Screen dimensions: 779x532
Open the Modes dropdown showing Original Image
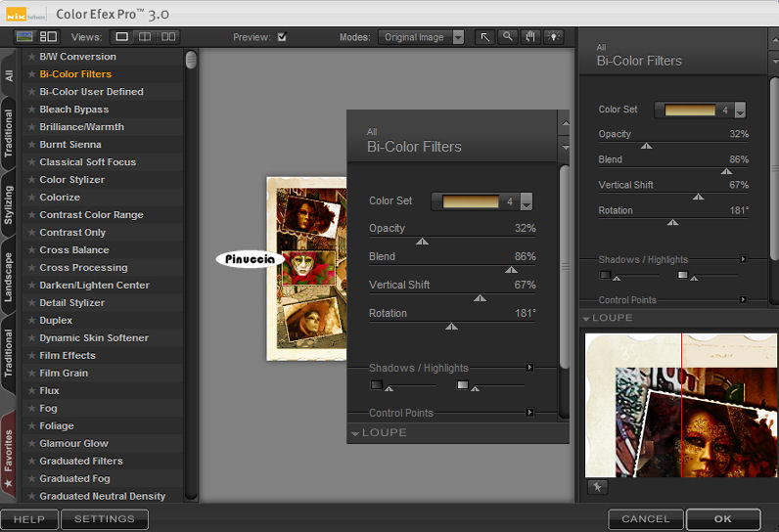pyautogui.click(x=421, y=37)
